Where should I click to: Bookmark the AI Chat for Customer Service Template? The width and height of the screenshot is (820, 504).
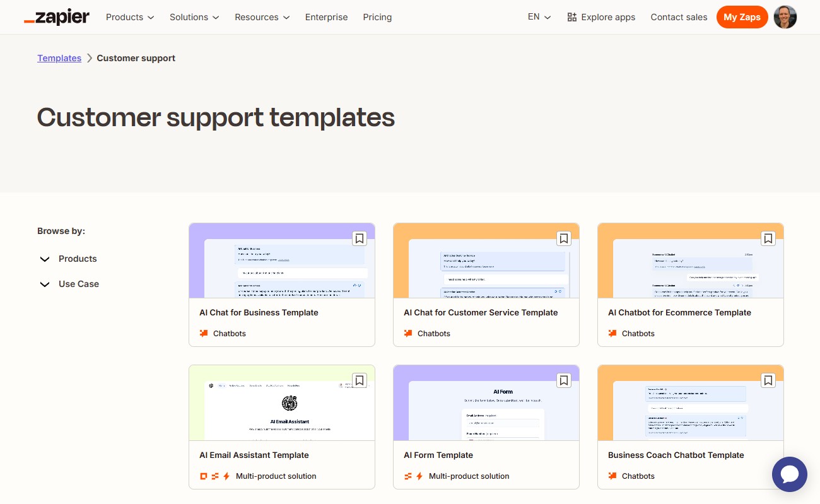[x=563, y=238]
